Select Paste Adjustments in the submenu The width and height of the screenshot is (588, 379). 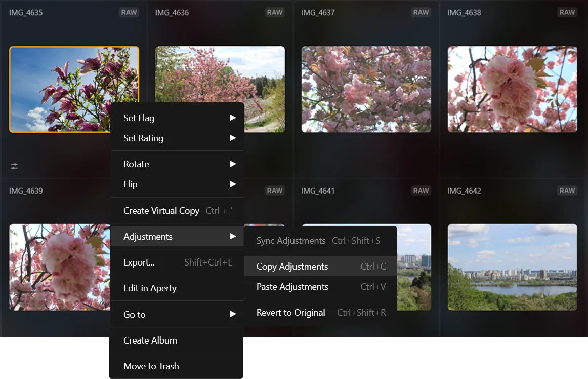point(321,287)
